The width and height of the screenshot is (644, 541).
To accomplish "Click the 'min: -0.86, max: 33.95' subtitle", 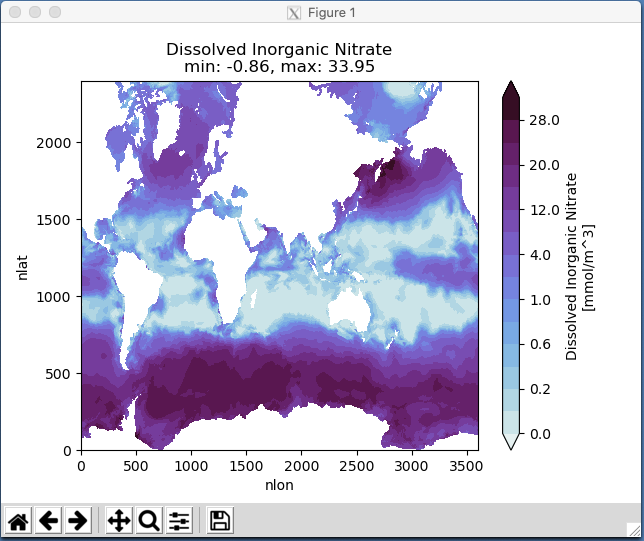I will pos(279,66).
